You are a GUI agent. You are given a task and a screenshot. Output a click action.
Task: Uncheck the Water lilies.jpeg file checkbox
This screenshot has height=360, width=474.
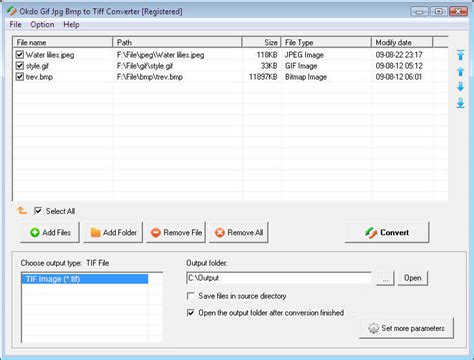click(x=20, y=54)
